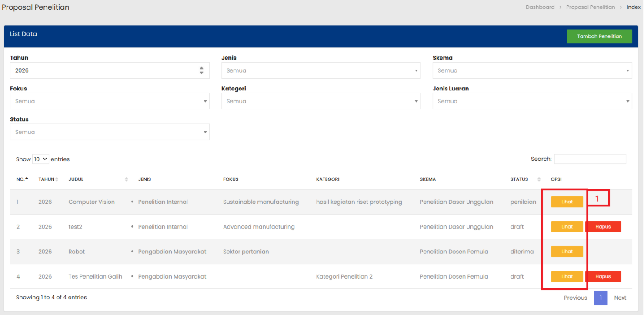This screenshot has height=315, width=644.
Task: Sort table by STATUS column icon
Action: click(539, 179)
